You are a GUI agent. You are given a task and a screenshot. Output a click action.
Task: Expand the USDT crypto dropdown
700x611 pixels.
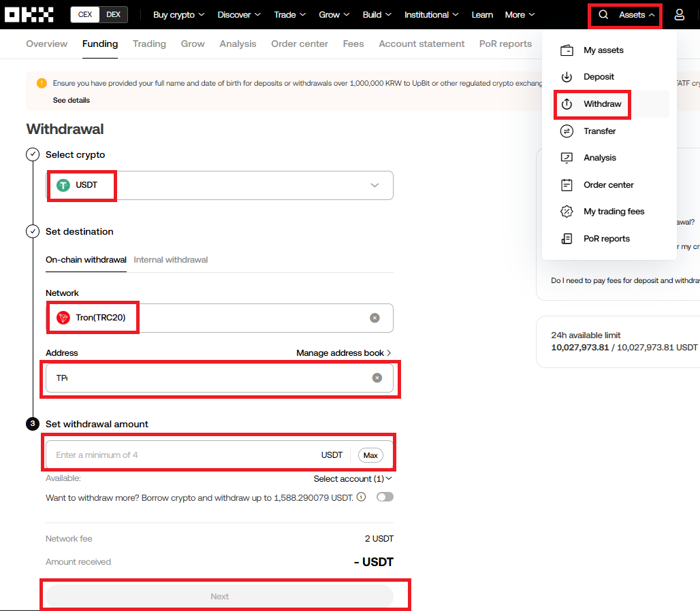tap(375, 185)
